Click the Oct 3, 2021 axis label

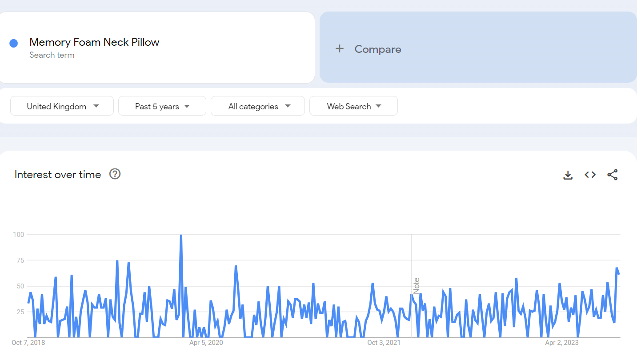tap(384, 343)
